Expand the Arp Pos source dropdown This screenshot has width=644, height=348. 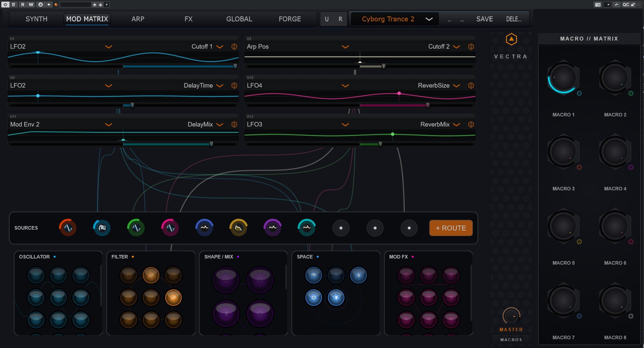click(345, 47)
